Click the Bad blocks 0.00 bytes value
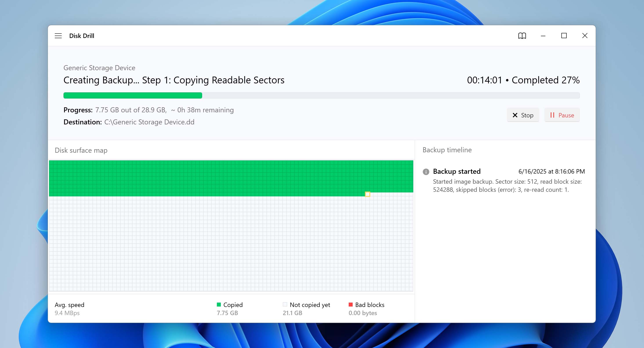The width and height of the screenshot is (644, 348). point(363,313)
